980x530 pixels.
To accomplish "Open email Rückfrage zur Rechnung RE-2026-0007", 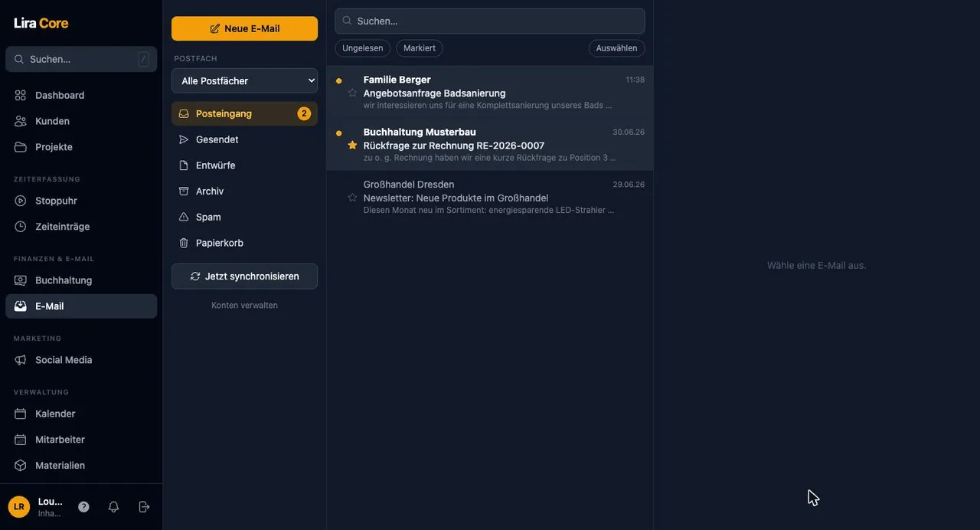I will [490, 145].
